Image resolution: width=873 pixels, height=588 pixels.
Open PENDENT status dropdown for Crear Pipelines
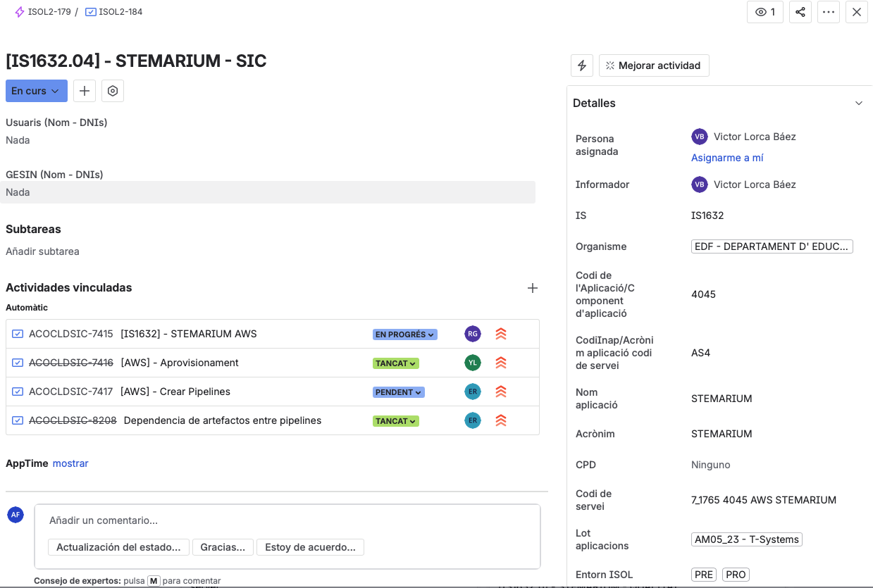(399, 392)
